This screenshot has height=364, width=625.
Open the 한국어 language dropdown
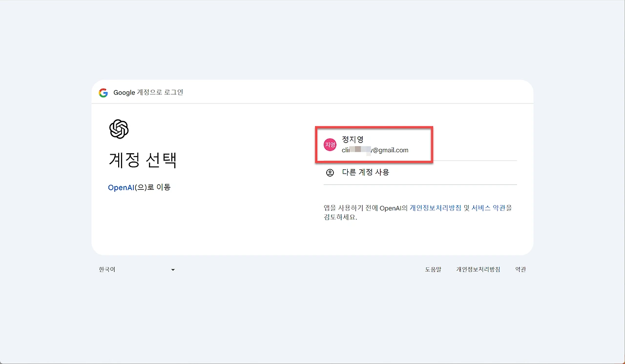[x=137, y=269]
